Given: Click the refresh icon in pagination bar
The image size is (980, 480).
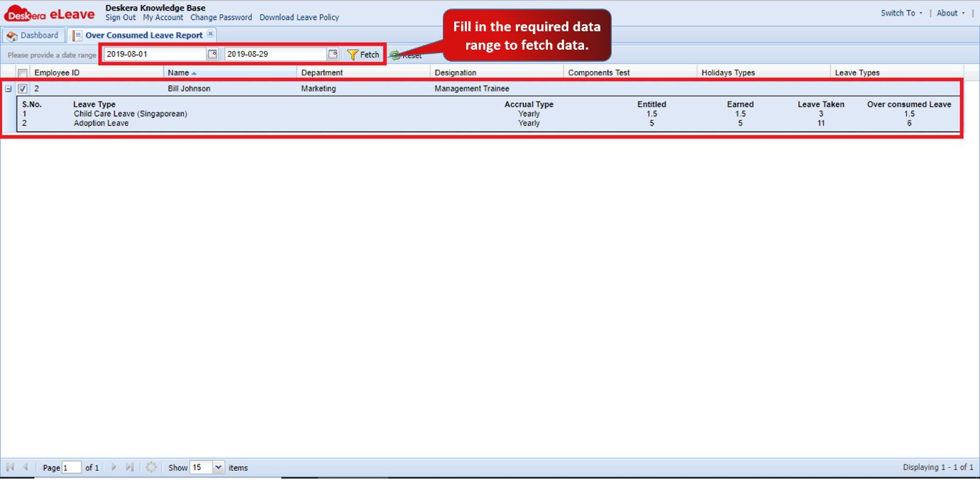Looking at the screenshot, I should click(151, 467).
